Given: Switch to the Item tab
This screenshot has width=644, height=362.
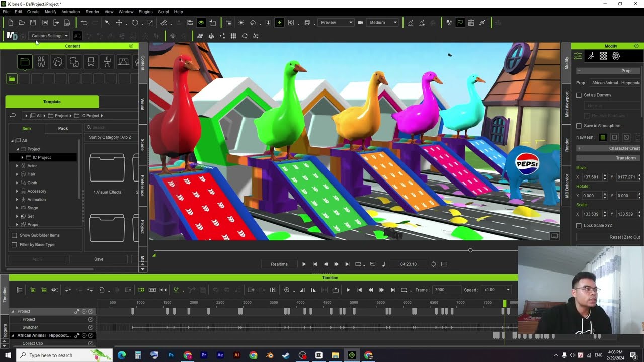Looking at the screenshot, I should [x=26, y=128].
